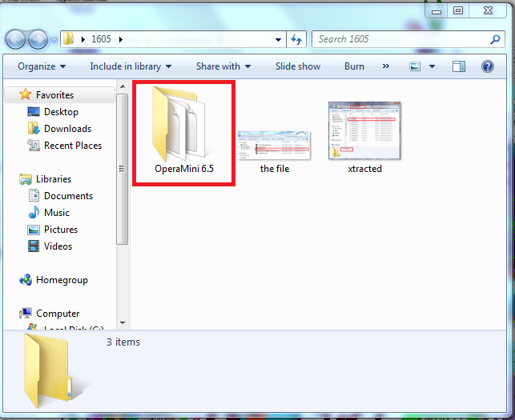515x420 pixels.
Task: Click the Burn toolbar button
Action: pyautogui.click(x=354, y=66)
